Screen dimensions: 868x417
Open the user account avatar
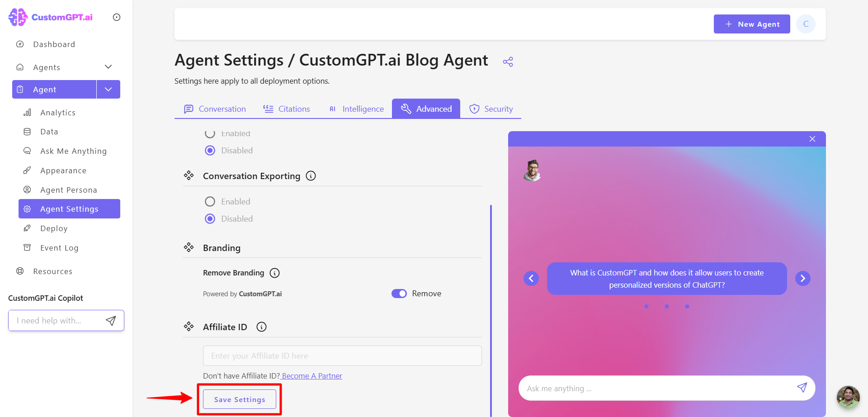806,24
